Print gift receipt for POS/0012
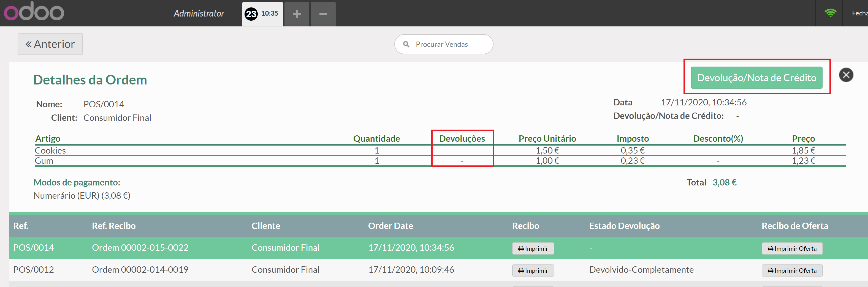This screenshot has height=287, width=868. coord(791,270)
